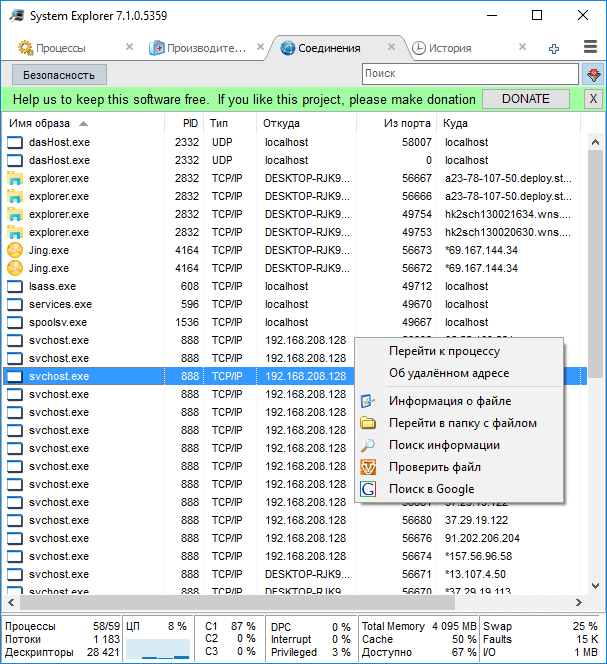
Task: Click the DONATE button
Action: [526, 99]
